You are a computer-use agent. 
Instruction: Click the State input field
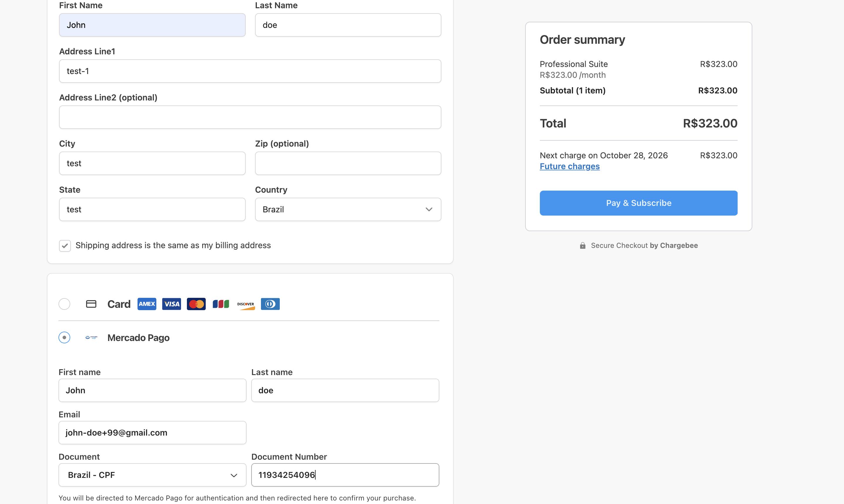pyautogui.click(x=152, y=209)
